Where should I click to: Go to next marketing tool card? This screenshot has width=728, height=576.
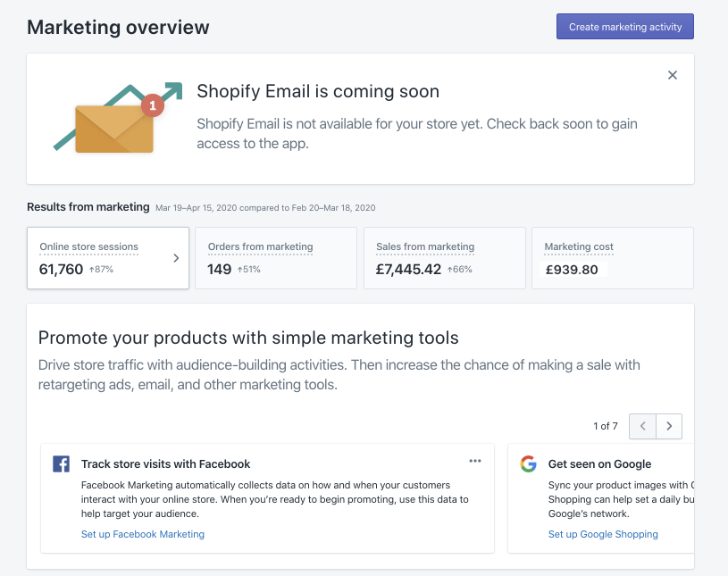pyautogui.click(x=669, y=426)
